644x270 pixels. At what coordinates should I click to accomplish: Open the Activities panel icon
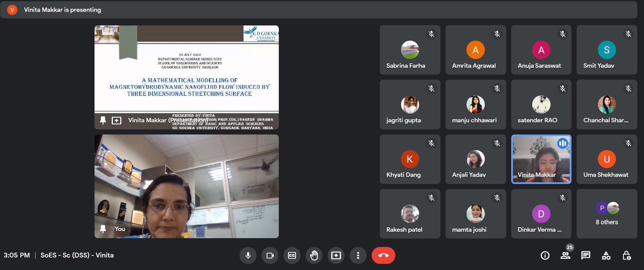click(606, 255)
